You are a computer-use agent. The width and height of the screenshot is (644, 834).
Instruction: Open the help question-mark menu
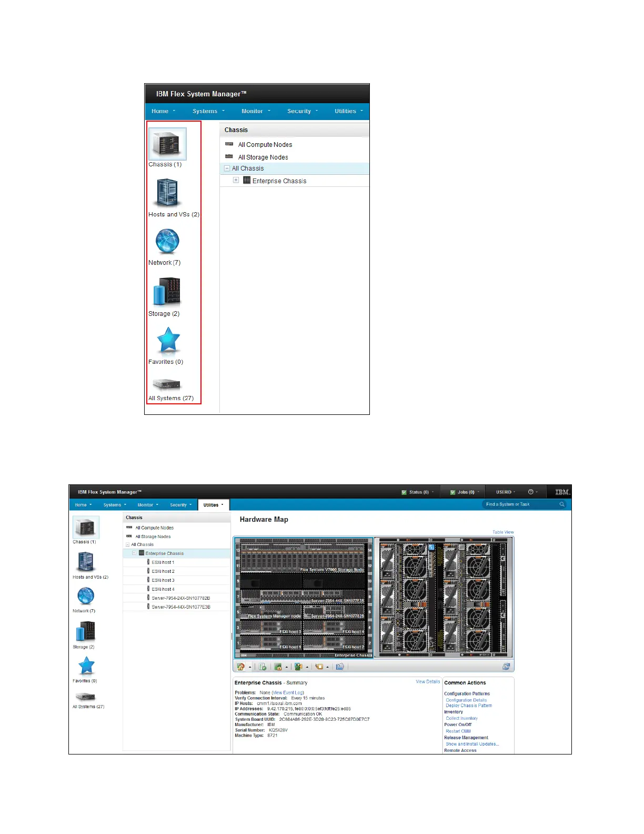533,492
